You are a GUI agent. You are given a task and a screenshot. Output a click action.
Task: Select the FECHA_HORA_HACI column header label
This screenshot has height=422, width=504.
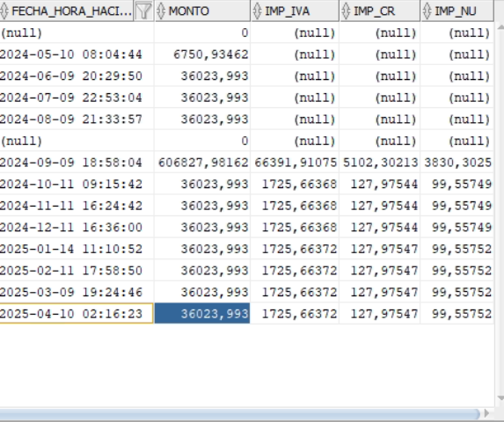[71, 11]
